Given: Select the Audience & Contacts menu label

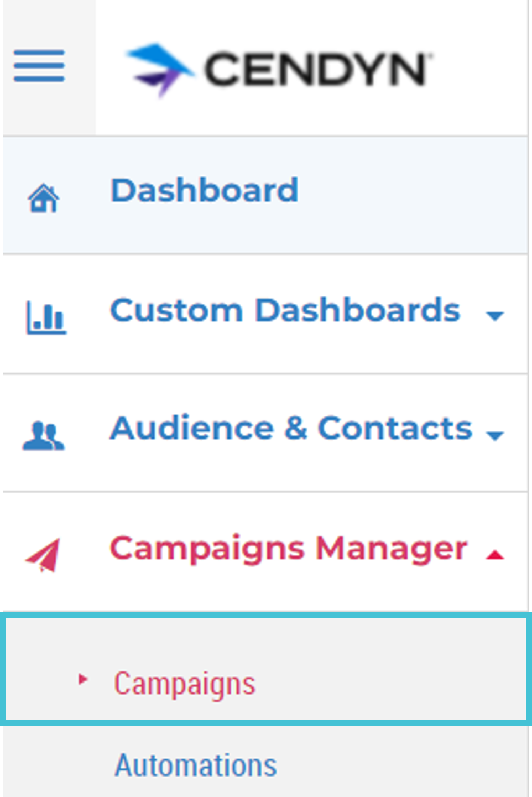Looking at the screenshot, I should pyautogui.click(x=291, y=428).
